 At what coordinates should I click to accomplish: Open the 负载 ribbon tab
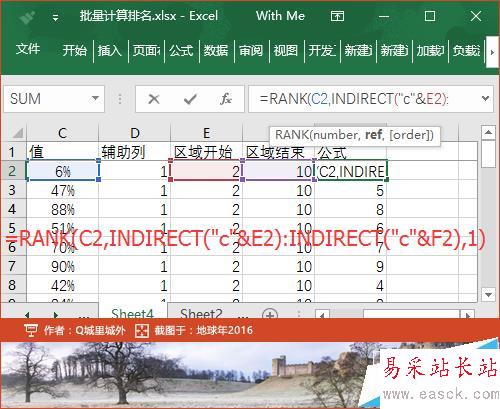pyautogui.click(x=466, y=50)
